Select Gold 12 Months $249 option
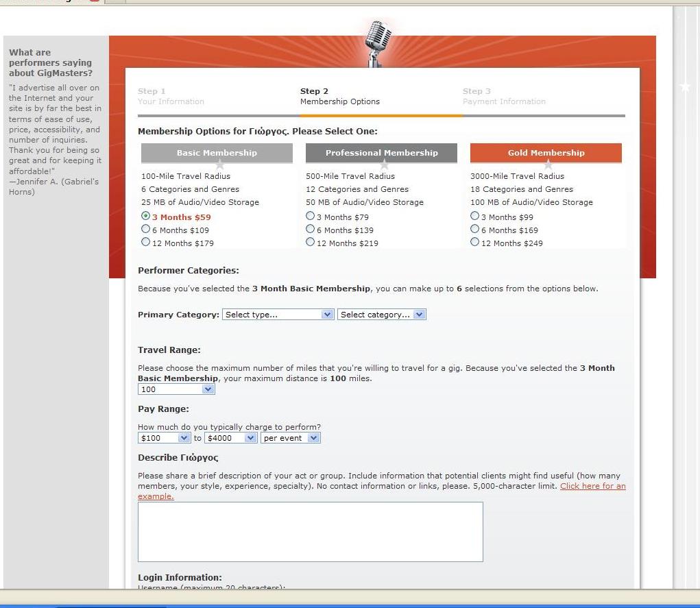Viewport: 700px width, 608px height. pos(474,243)
